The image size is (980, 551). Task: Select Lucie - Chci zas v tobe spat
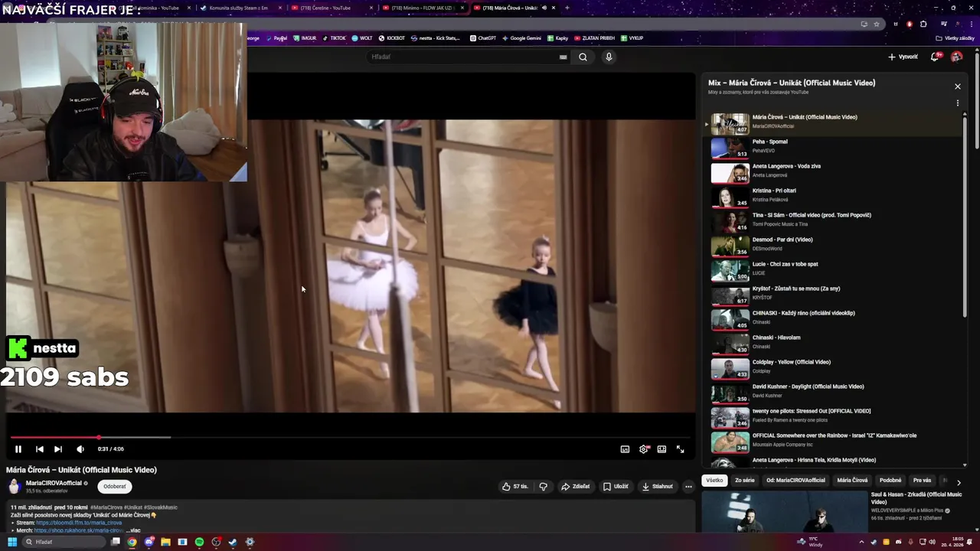pos(835,270)
